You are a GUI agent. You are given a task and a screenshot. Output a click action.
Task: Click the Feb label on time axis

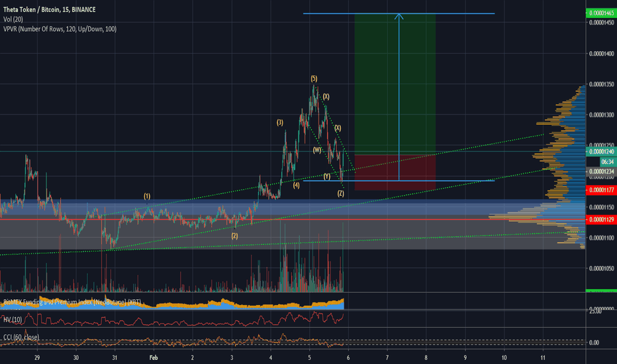[154, 357]
